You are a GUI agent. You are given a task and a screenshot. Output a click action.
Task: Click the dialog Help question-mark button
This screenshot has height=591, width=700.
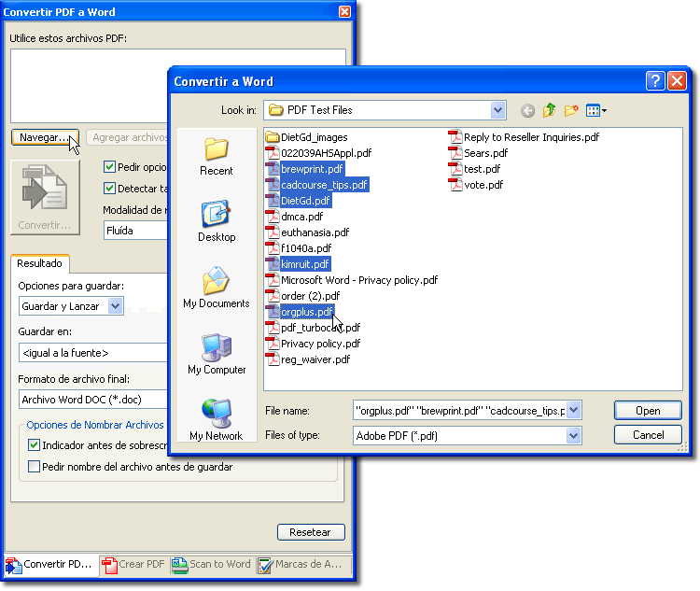point(656,81)
